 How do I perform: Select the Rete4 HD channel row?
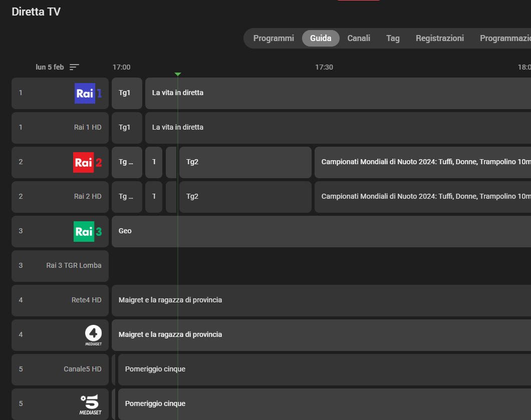pyautogui.click(x=60, y=300)
